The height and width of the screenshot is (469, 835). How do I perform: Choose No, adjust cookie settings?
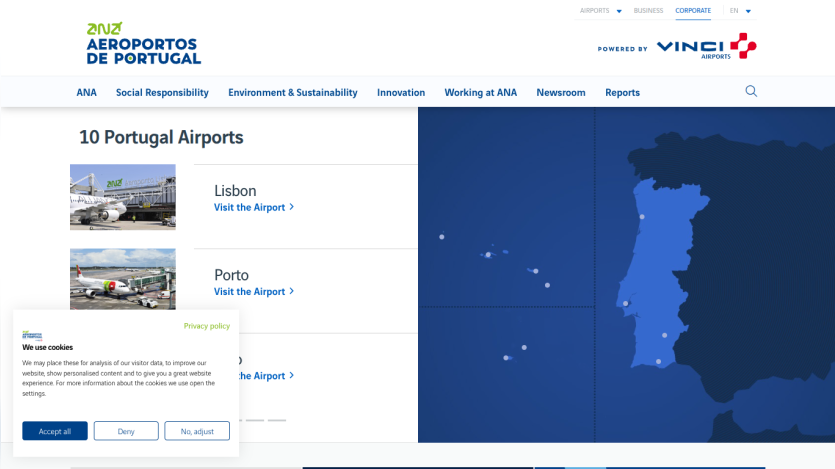(197, 431)
